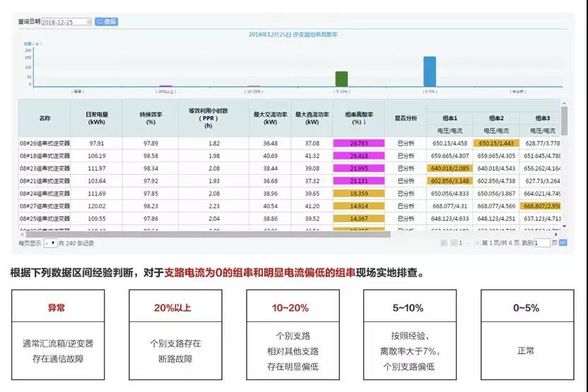Select the 08#26组串式逆变器 row name

(45, 143)
